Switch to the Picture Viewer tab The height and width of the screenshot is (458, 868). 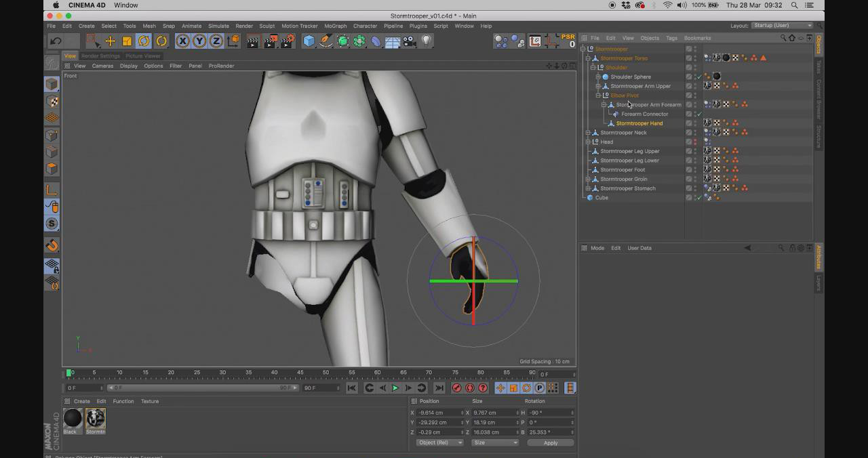(143, 56)
